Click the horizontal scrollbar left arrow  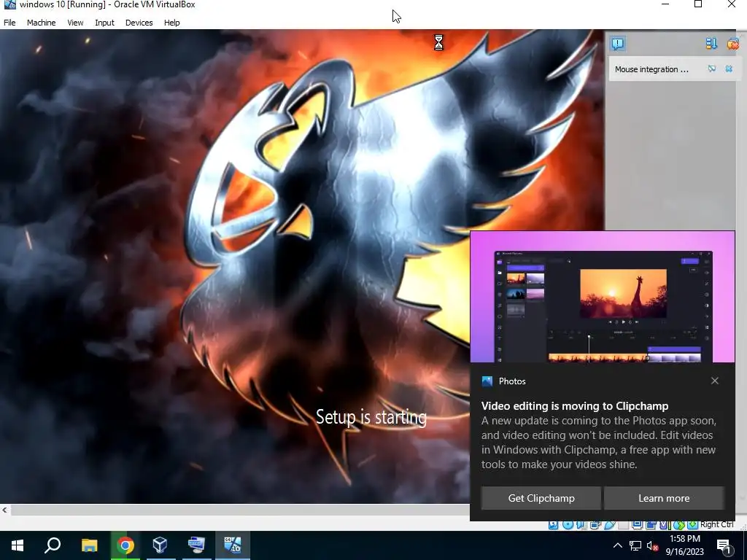click(x=4, y=510)
